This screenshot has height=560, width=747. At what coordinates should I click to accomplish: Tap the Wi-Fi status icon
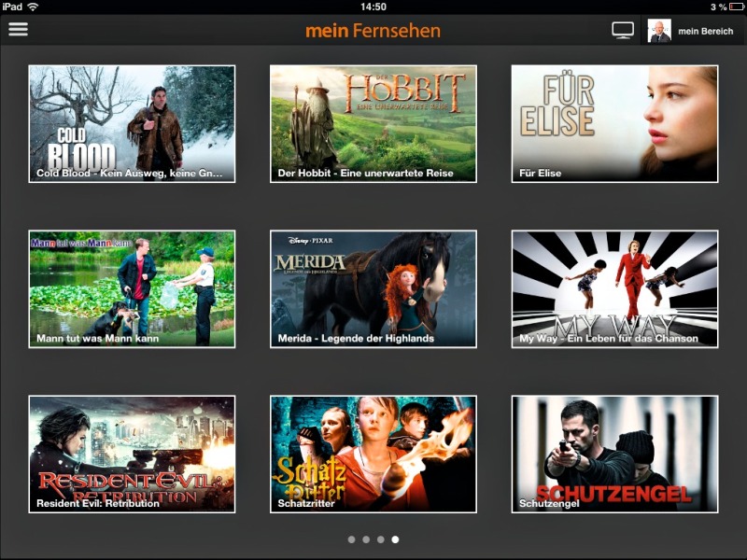(33, 7)
